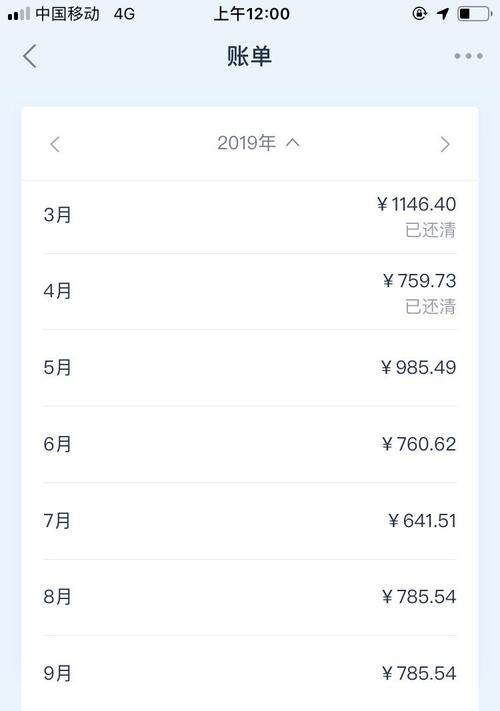Image resolution: width=500 pixels, height=711 pixels.
Task: Select the 6月 bill row
Action: coord(250,444)
